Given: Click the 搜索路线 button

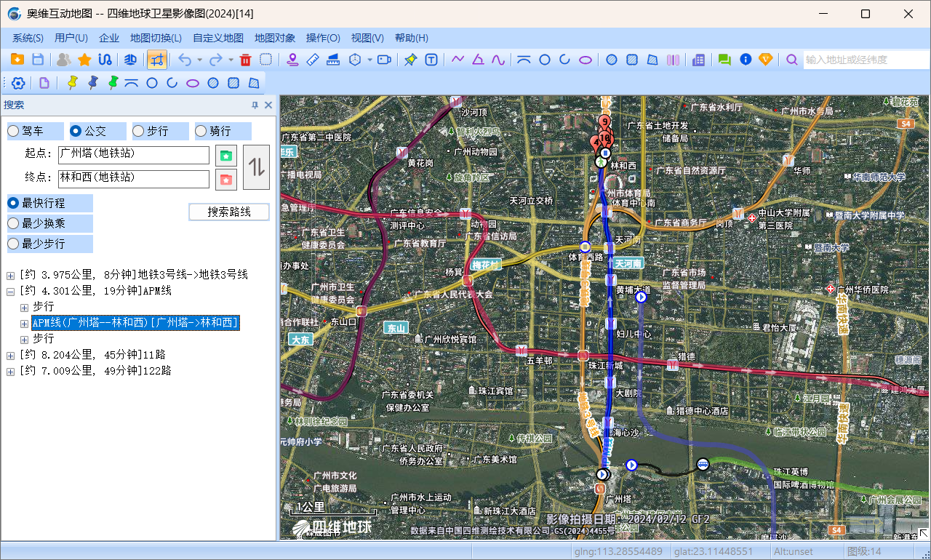Looking at the screenshot, I should (x=229, y=212).
